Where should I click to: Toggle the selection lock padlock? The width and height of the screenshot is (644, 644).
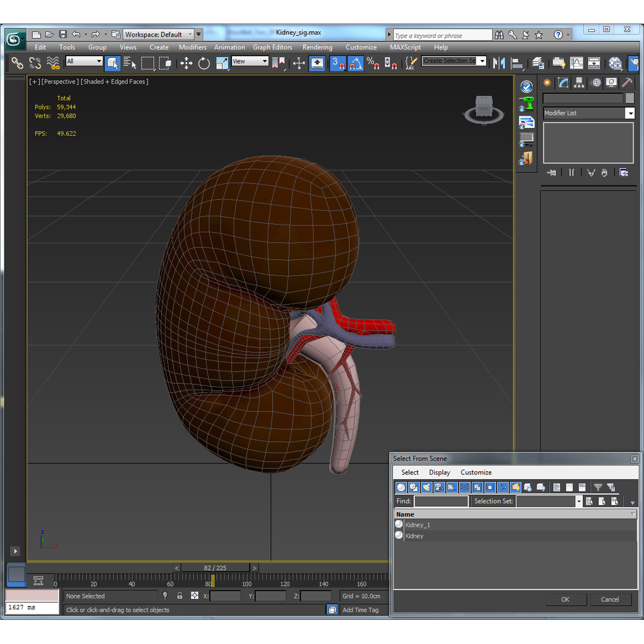point(179,596)
